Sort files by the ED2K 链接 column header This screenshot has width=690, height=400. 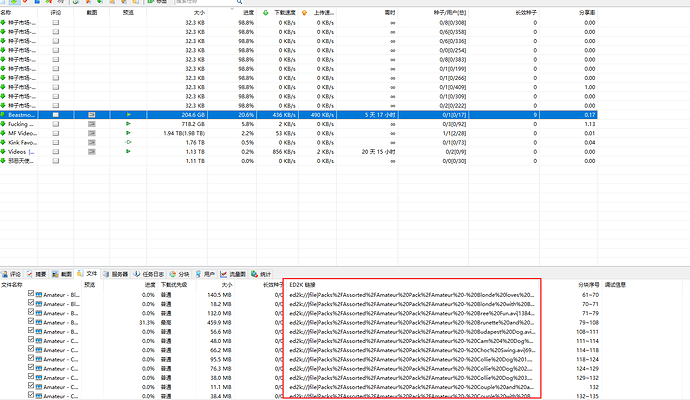[302, 285]
